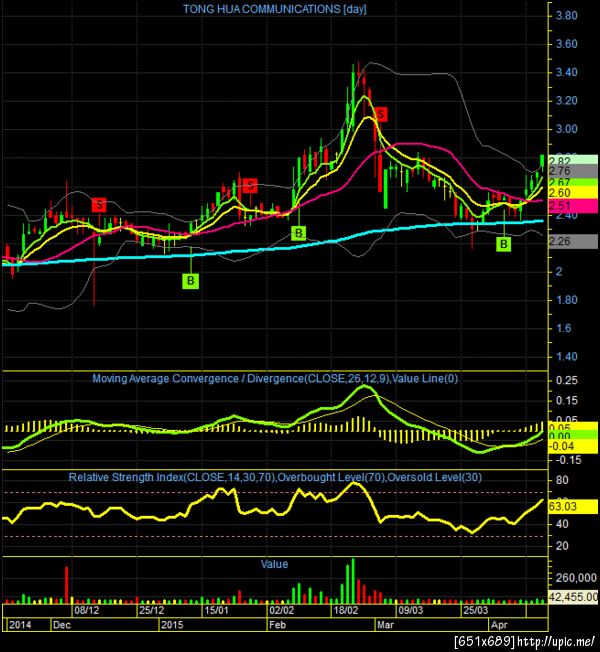
Task: Click the 0.25 MACD axis label
Action: coord(566,380)
